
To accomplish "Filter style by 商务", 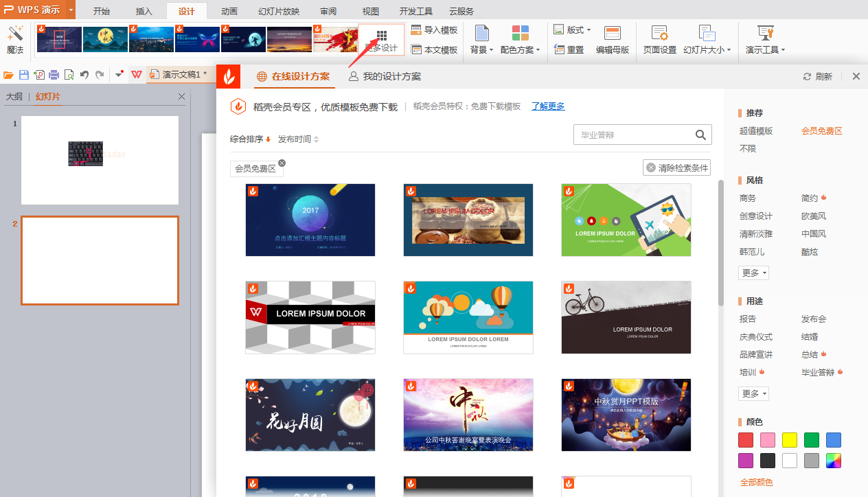I will (748, 198).
